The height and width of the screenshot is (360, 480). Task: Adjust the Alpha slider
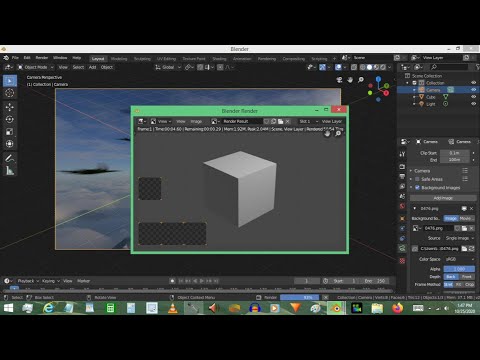[x=459, y=269]
